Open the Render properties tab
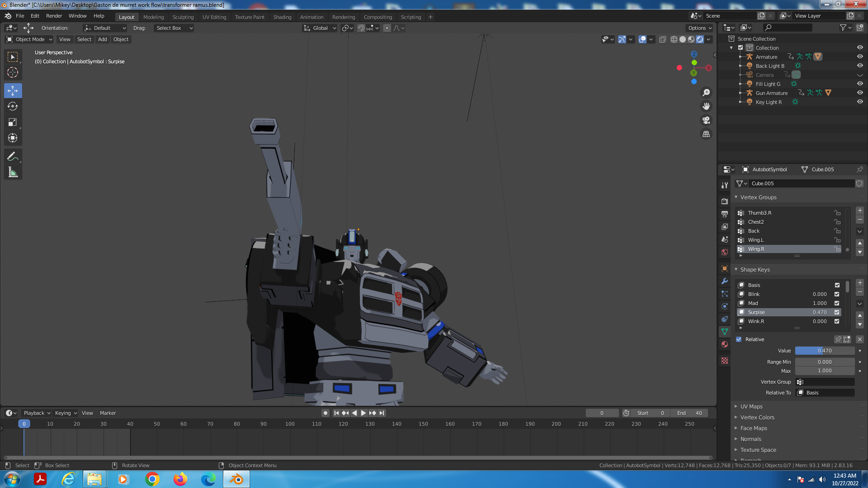Screen dimensions: 868x488 725,201
